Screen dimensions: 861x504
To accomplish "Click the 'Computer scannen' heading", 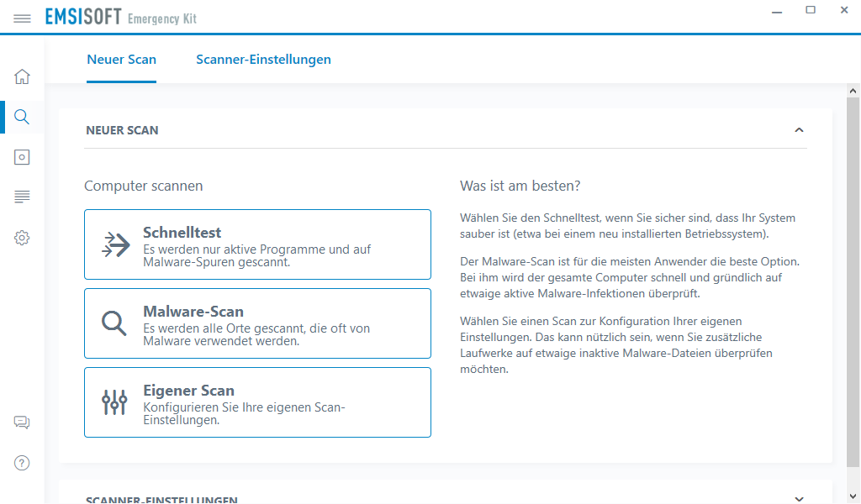I will pyautogui.click(x=143, y=186).
